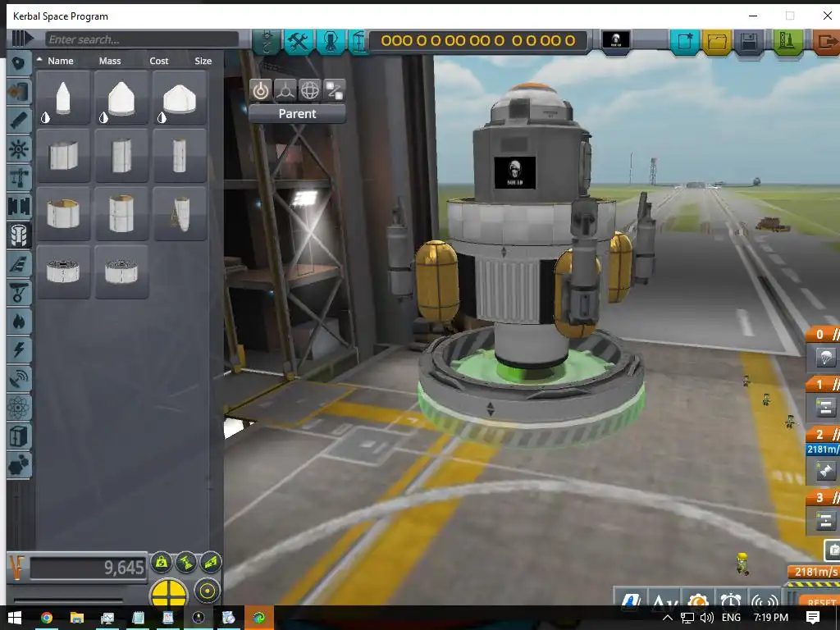Sort parts by Size
Viewport: 840px width, 630px height.
pyautogui.click(x=203, y=61)
